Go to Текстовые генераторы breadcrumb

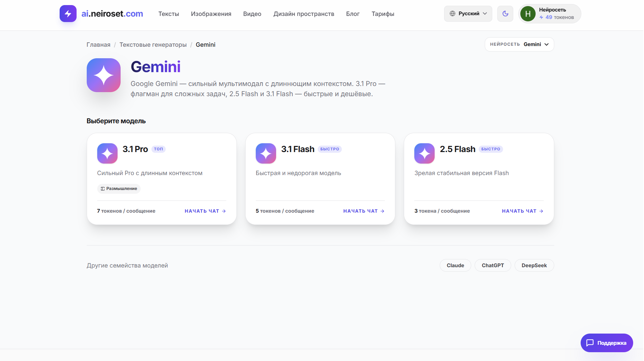pos(153,45)
